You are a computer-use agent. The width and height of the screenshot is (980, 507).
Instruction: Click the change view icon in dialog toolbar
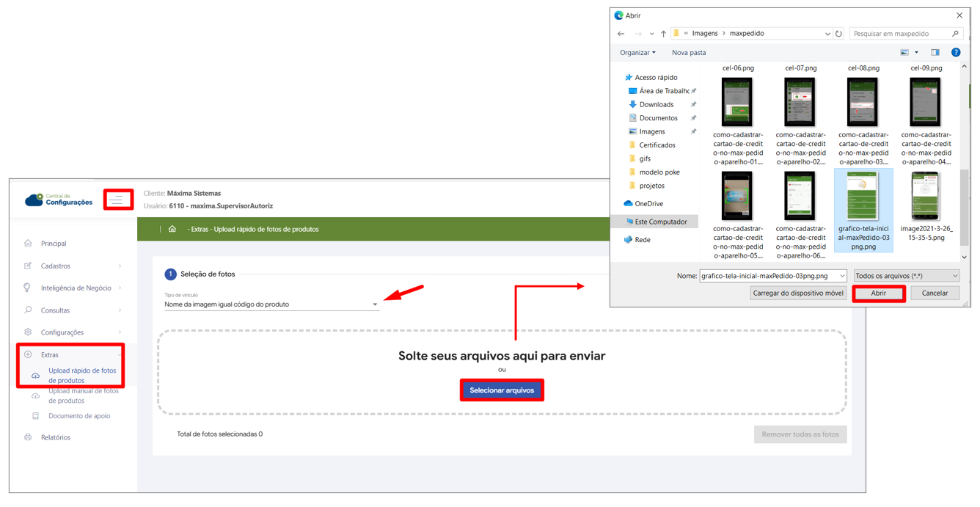[904, 53]
